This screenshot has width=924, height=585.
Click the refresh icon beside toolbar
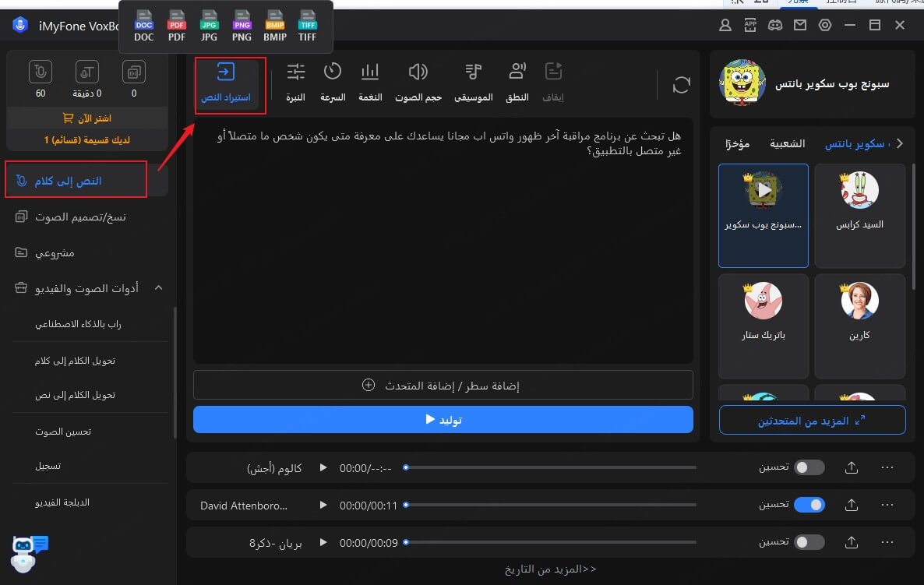tap(681, 86)
